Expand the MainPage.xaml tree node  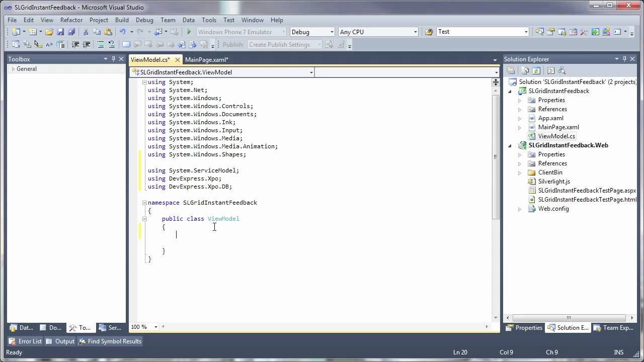520,127
